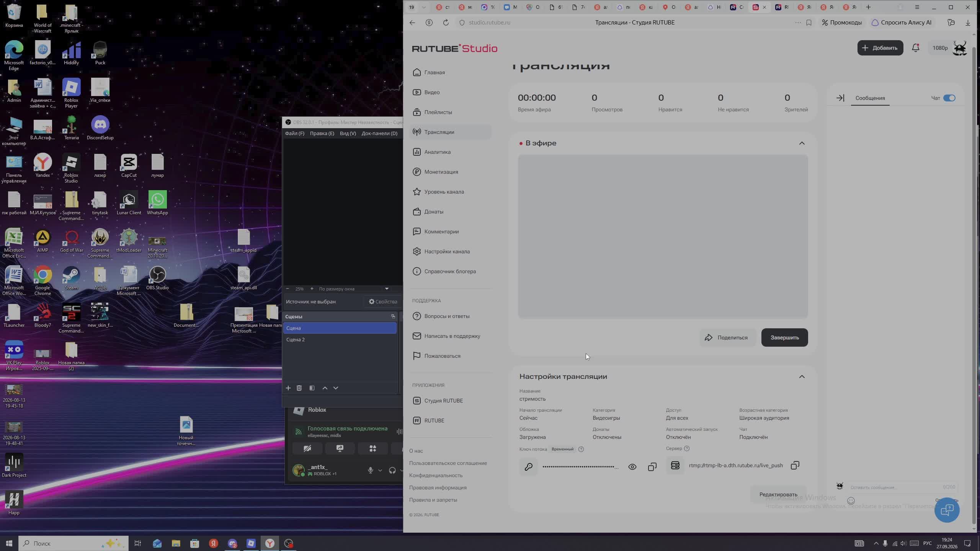The width and height of the screenshot is (980, 551).
Task: Share your screen in Discord voice panel
Action: [340, 448]
